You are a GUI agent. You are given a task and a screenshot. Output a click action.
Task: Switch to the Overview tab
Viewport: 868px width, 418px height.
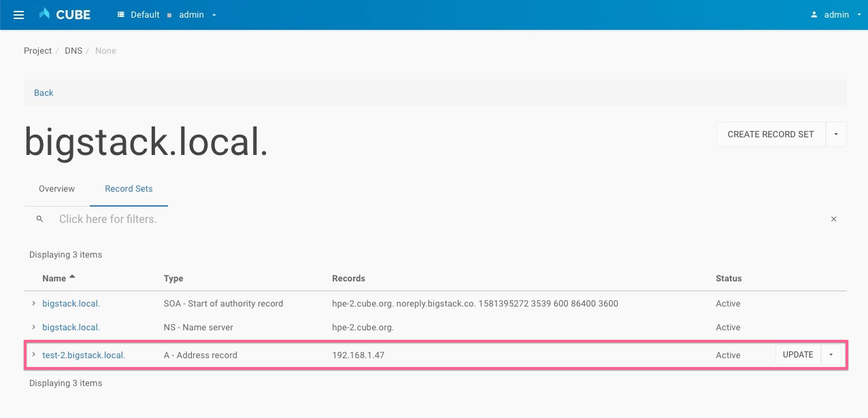coord(56,189)
